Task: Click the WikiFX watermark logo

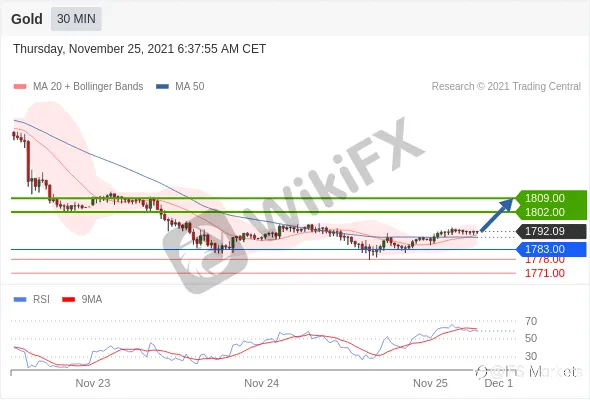Action: click(x=293, y=205)
